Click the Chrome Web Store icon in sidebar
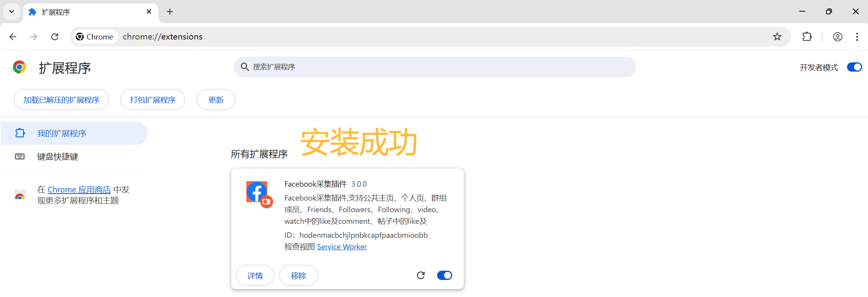The height and width of the screenshot is (297, 868). point(20,195)
